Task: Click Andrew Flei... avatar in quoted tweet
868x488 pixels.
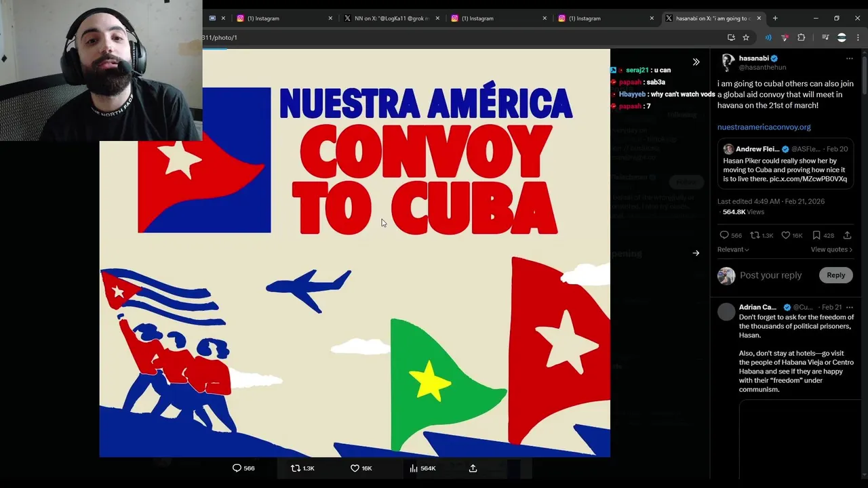Action: (x=728, y=149)
